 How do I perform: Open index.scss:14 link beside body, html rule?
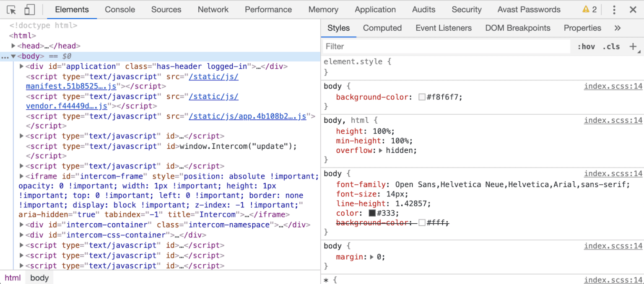613,120
